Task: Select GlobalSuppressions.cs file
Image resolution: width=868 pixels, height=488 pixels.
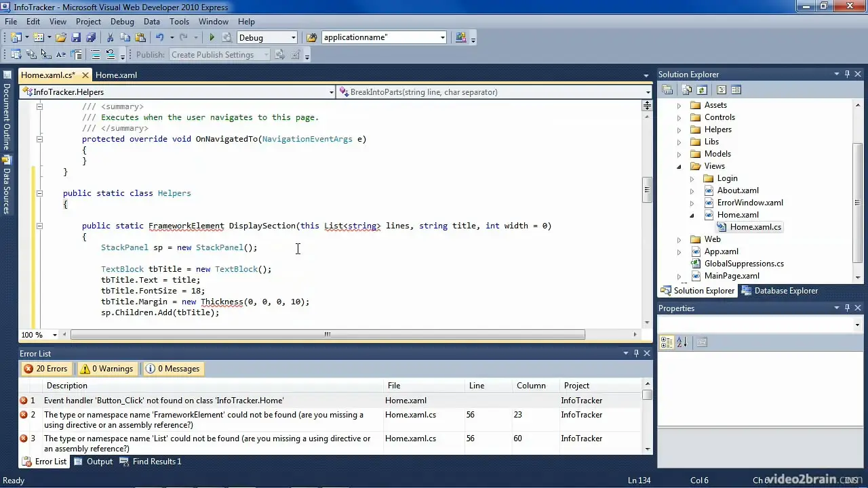Action: pyautogui.click(x=744, y=264)
